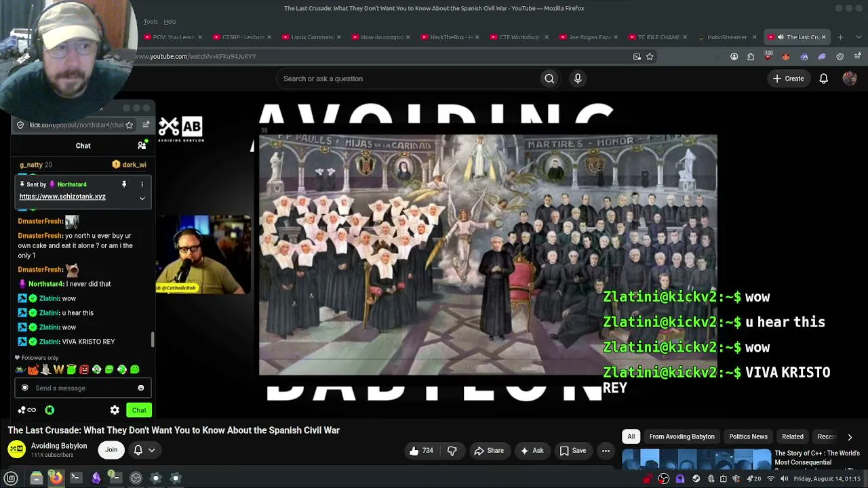Open the schizotank.xyz pinned link

(62, 197)
